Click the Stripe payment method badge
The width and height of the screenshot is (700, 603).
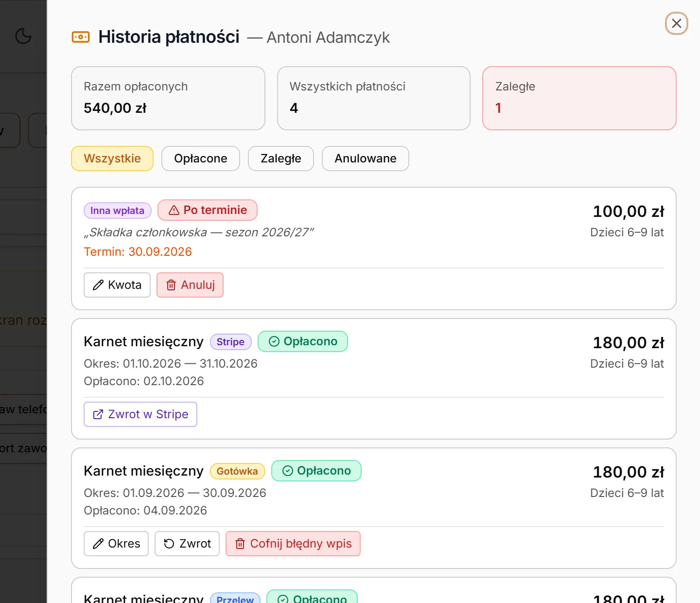pos(231,342)
